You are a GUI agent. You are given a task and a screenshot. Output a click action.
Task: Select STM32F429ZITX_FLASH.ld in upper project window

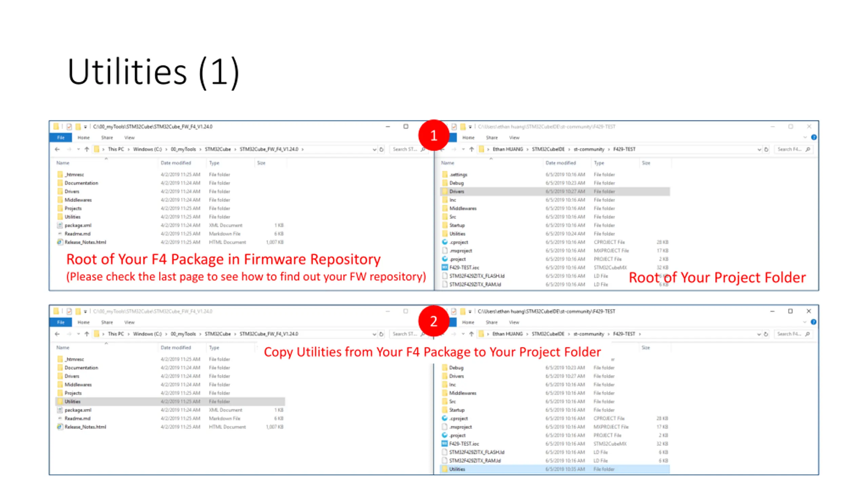click(477, 276)
